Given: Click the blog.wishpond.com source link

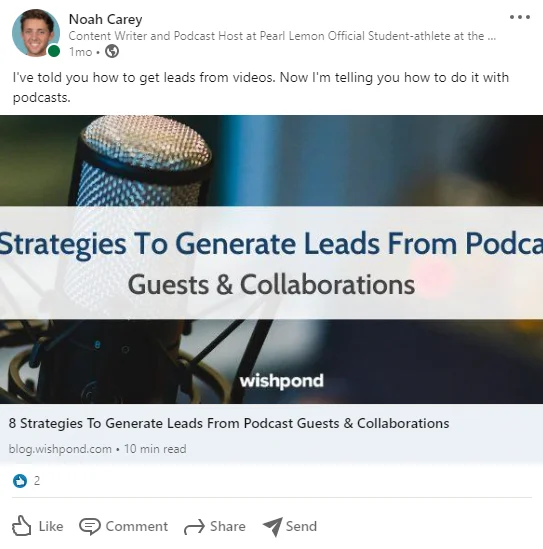Looking at the screenshot, I should pyautogui.click(x=60, y=449).
